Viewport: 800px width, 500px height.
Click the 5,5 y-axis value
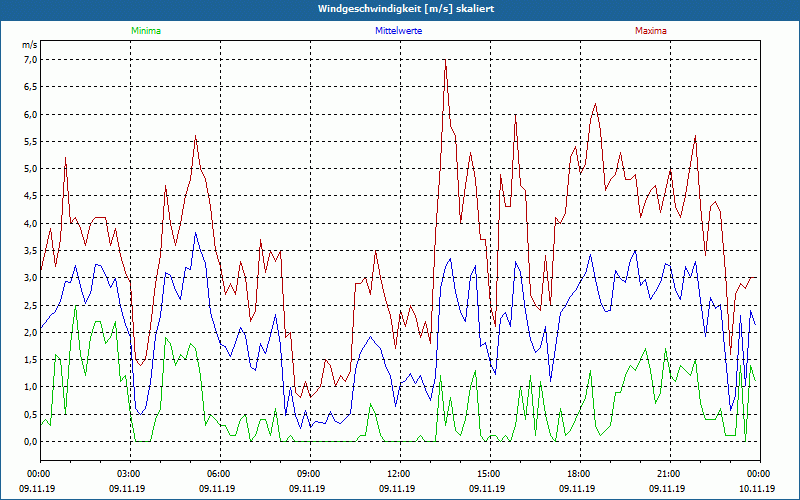tap(30, 141)
